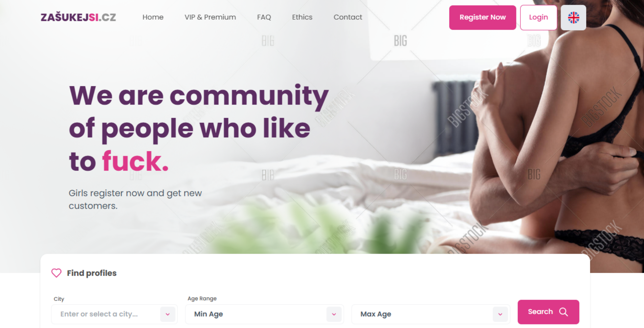The height and width of the screenshot is (328, 644).
Task: Click the Find profiles heading
Action: click(x=92, y=273)
